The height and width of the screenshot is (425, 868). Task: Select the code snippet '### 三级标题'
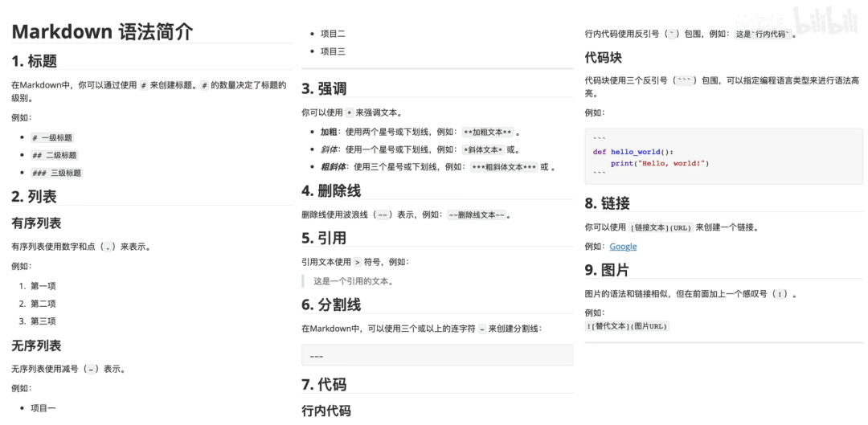tap(57, 174)
